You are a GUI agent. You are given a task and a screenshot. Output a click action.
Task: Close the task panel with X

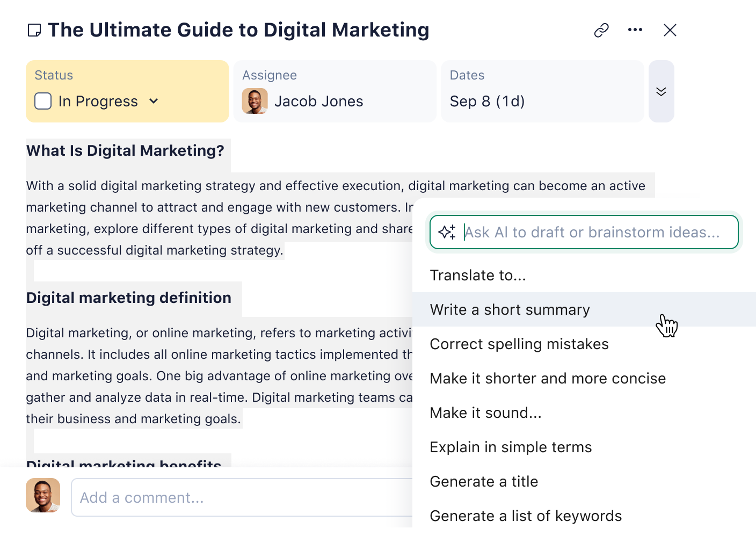670,30
